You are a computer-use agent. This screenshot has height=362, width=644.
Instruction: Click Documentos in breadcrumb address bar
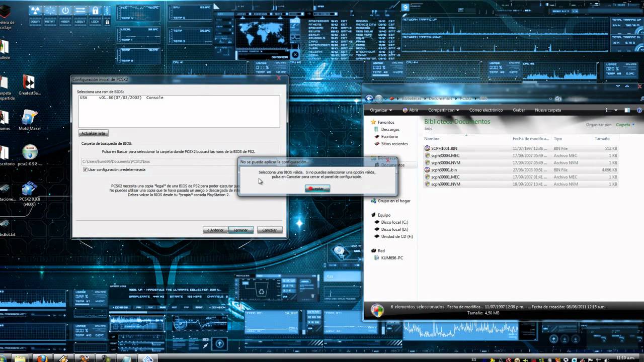440,99
